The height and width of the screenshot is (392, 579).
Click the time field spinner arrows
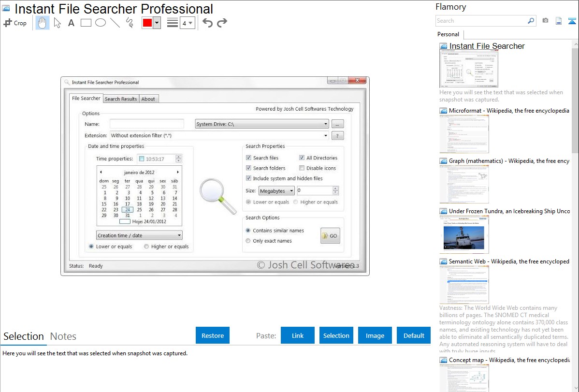tap(179, 159)
